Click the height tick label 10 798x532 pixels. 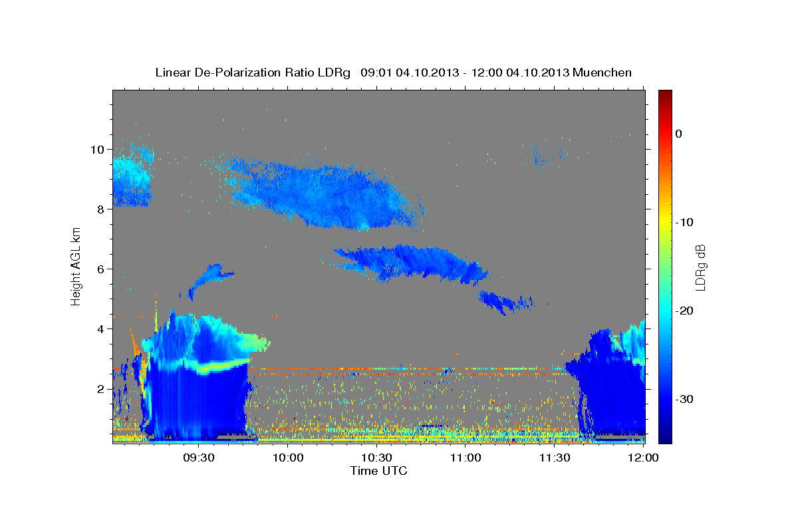97,150
